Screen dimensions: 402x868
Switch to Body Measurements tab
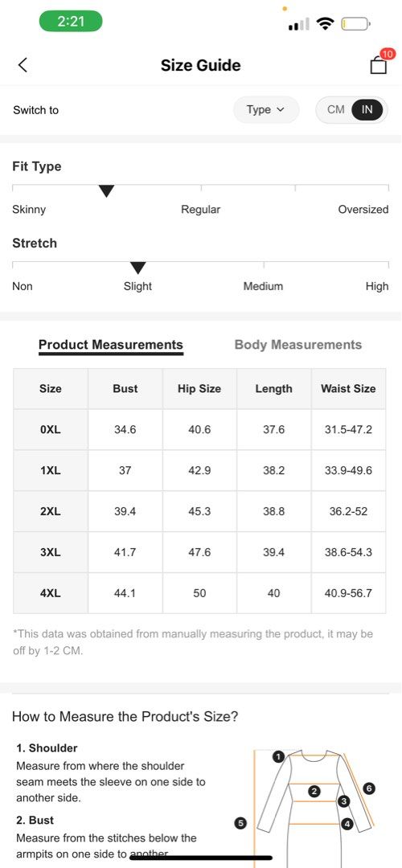point(298,345)
